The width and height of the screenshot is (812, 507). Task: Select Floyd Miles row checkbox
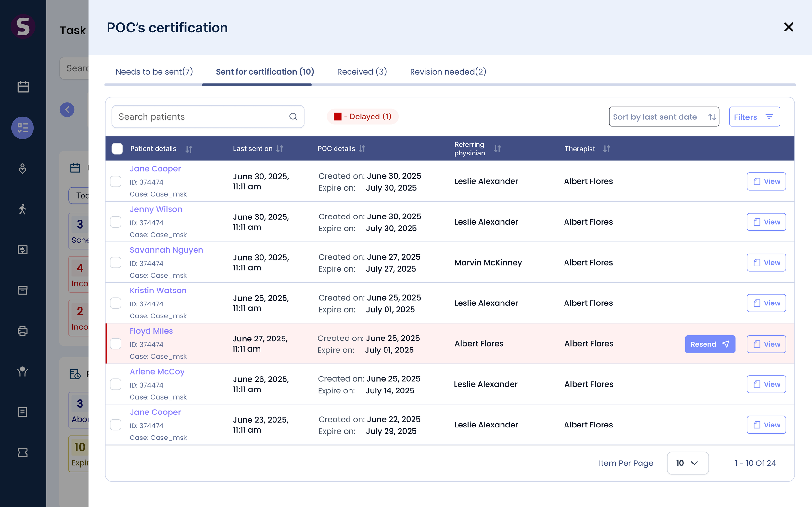115,344
